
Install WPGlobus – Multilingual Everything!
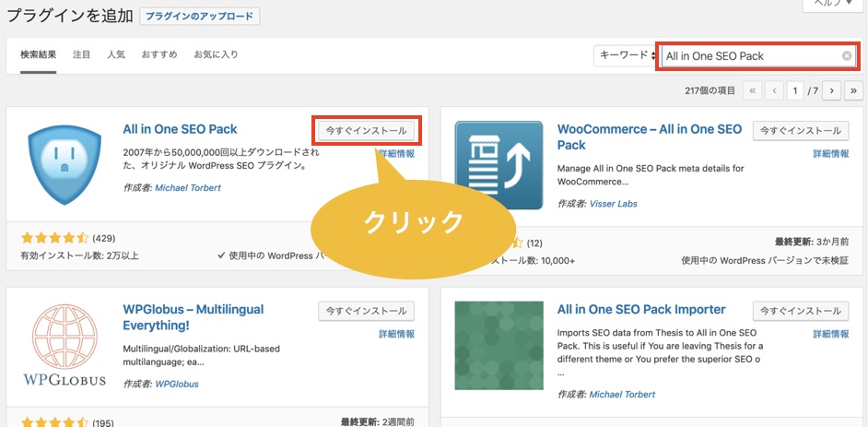(367, 311)
